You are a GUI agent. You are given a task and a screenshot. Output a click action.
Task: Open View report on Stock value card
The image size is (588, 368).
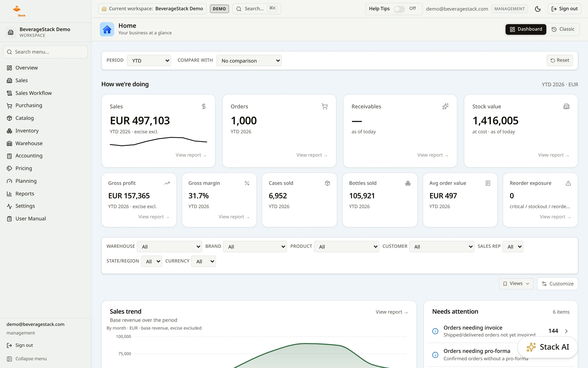pyautogui.click(x=554, y=155)
